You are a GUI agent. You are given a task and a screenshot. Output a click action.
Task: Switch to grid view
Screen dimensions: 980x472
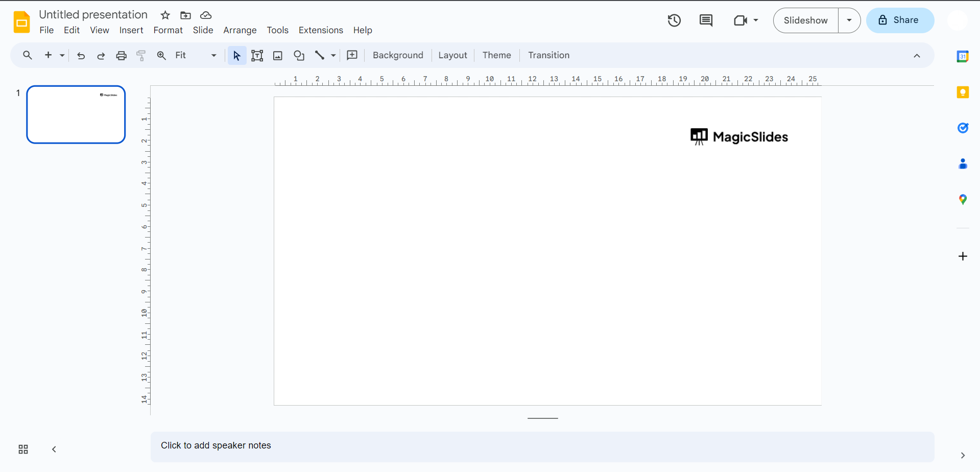[x=23, y=449]
